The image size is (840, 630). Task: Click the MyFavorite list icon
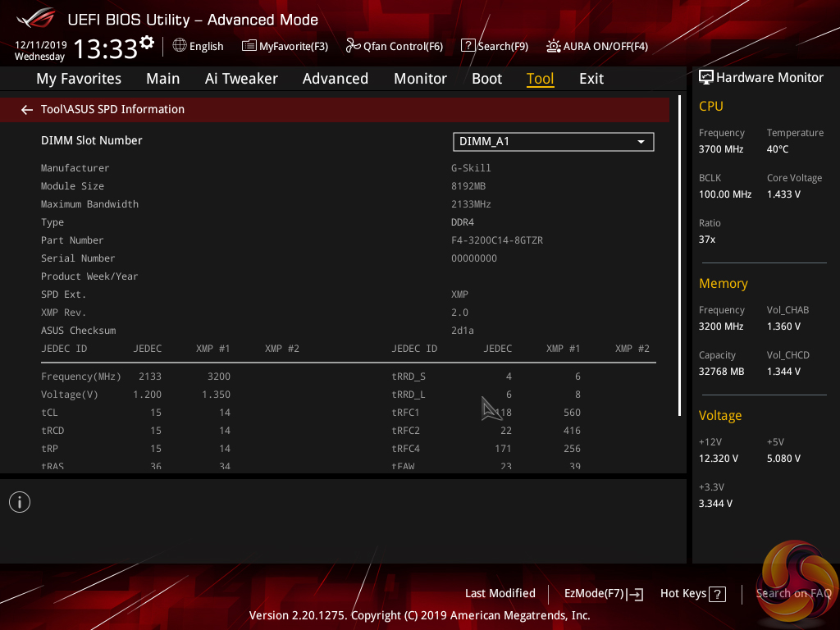point(249,46)
